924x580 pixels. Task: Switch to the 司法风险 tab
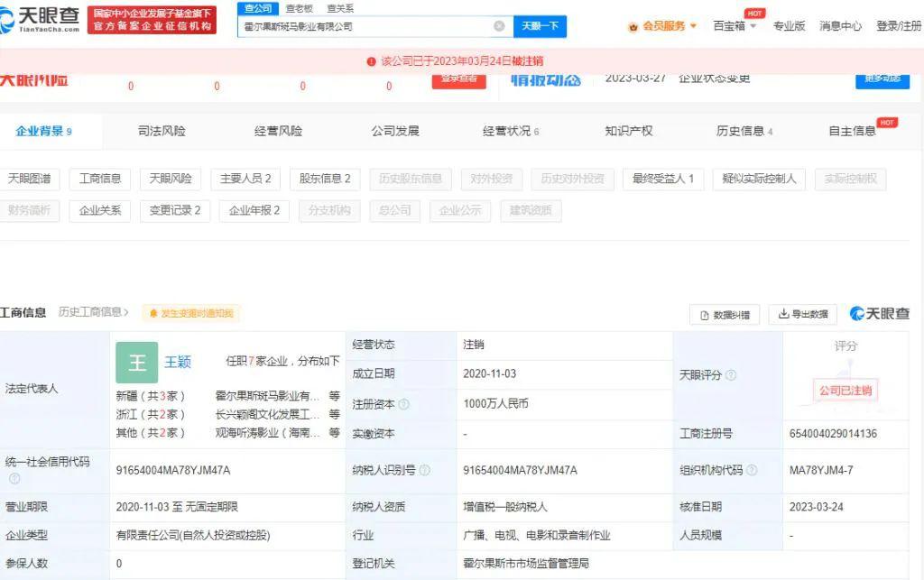click(x=162, y=131)
